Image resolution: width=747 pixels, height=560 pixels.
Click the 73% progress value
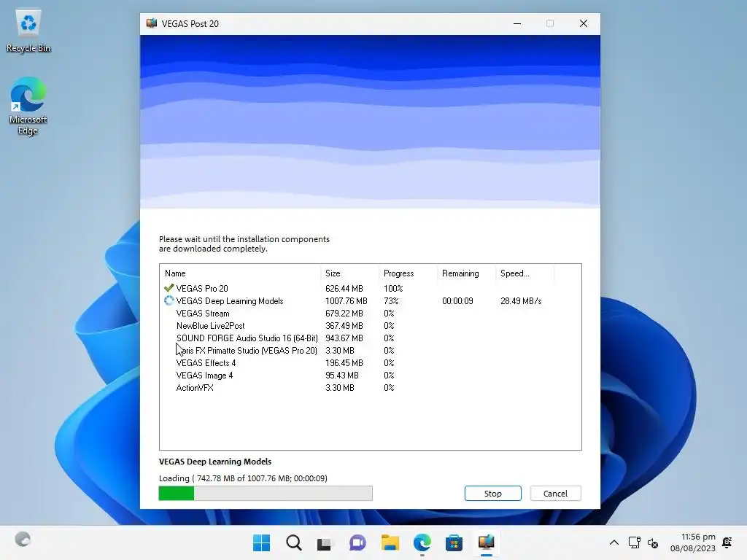click(391, 301)
